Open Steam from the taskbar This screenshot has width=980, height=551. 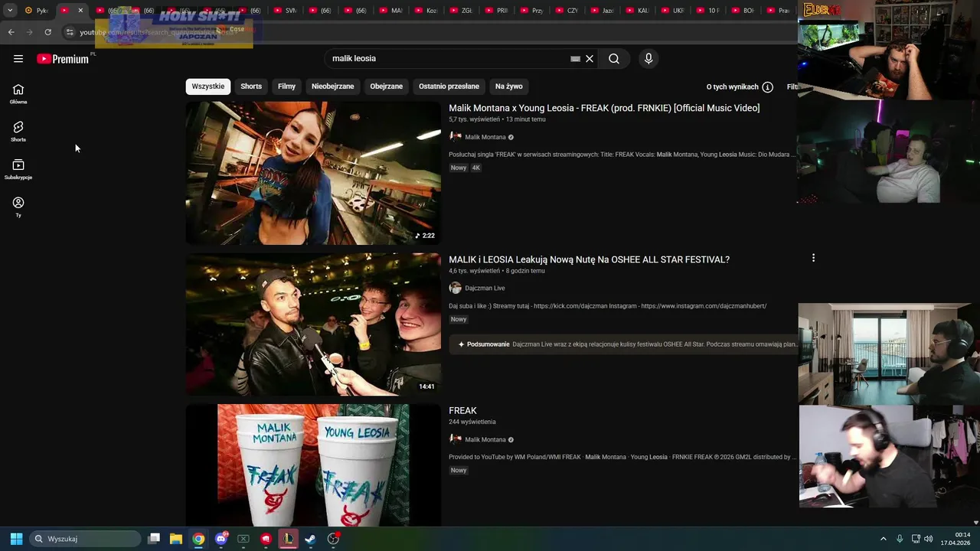(x=310, y=539)
